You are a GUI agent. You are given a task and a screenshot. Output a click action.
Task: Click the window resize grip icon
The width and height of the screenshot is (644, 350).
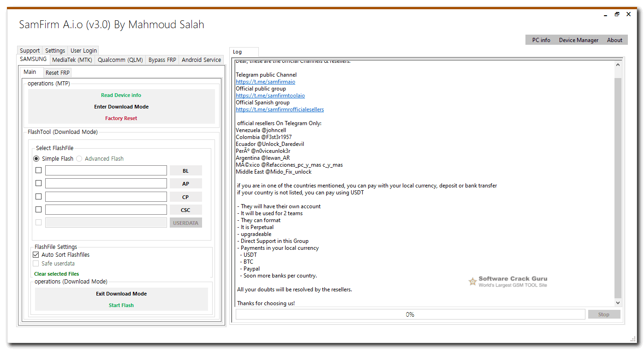click(632, 339)
